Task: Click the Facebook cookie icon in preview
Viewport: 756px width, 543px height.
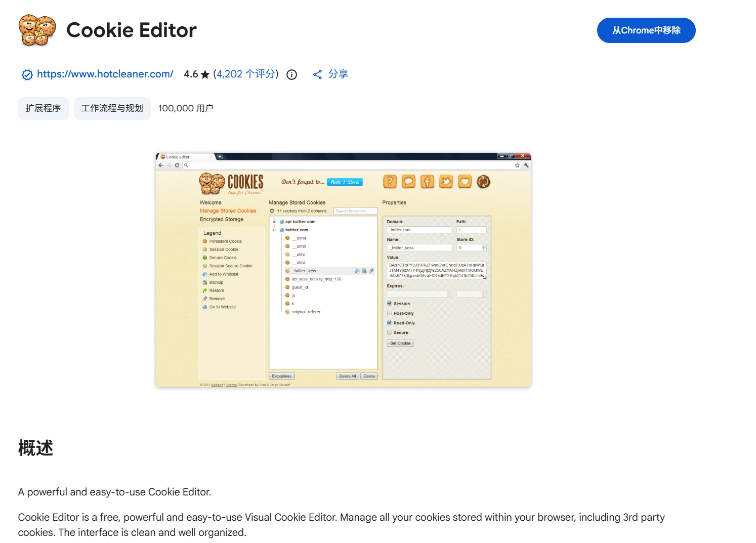Action: pos(427,182)
